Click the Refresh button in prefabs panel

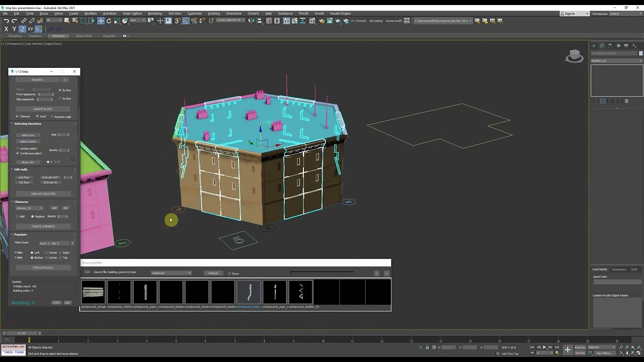213,274
